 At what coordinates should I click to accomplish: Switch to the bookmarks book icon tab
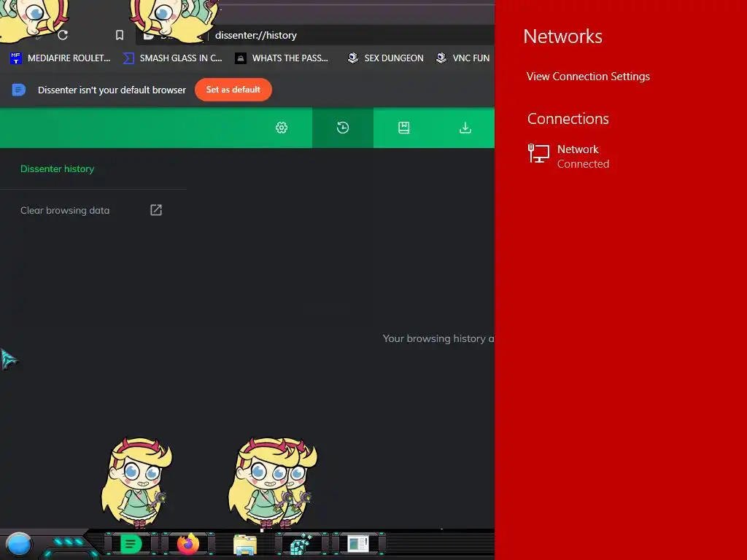404,128
